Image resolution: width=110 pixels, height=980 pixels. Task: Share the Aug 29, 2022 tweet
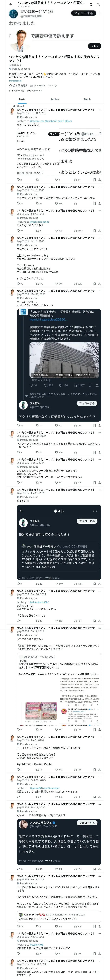tap(99, 452)
